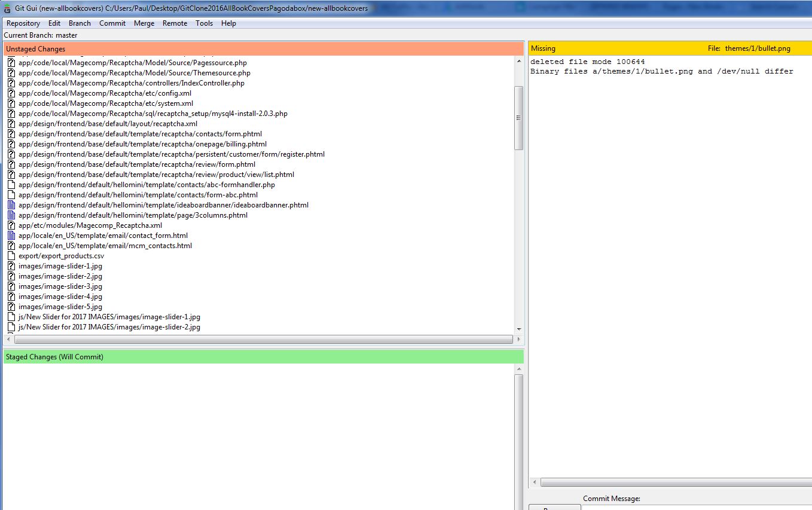812x510 pixels.
Task: Click unstaged list scroll-right arrow
Action: click(x=518, y=340)
